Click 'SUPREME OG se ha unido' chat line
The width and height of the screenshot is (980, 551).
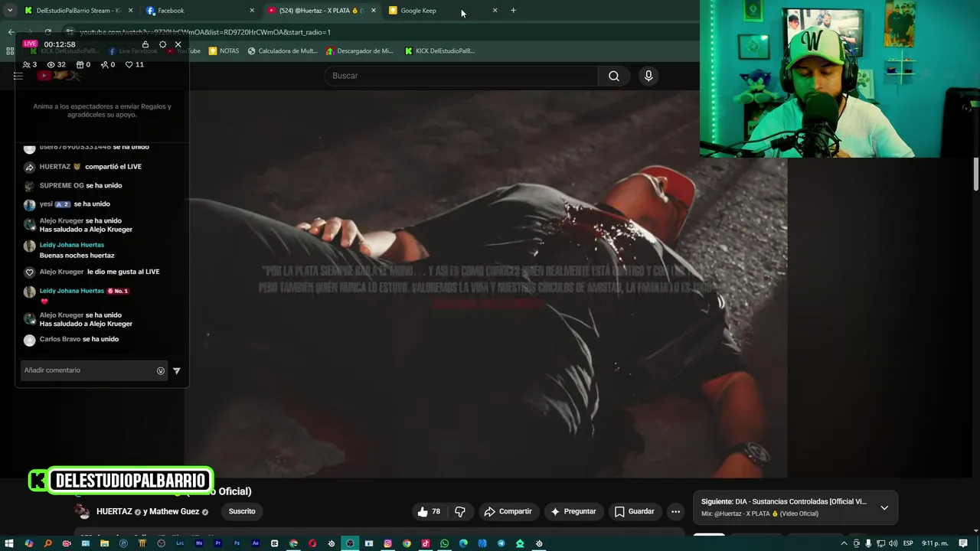pyautogui.click(x=80, y=186)
